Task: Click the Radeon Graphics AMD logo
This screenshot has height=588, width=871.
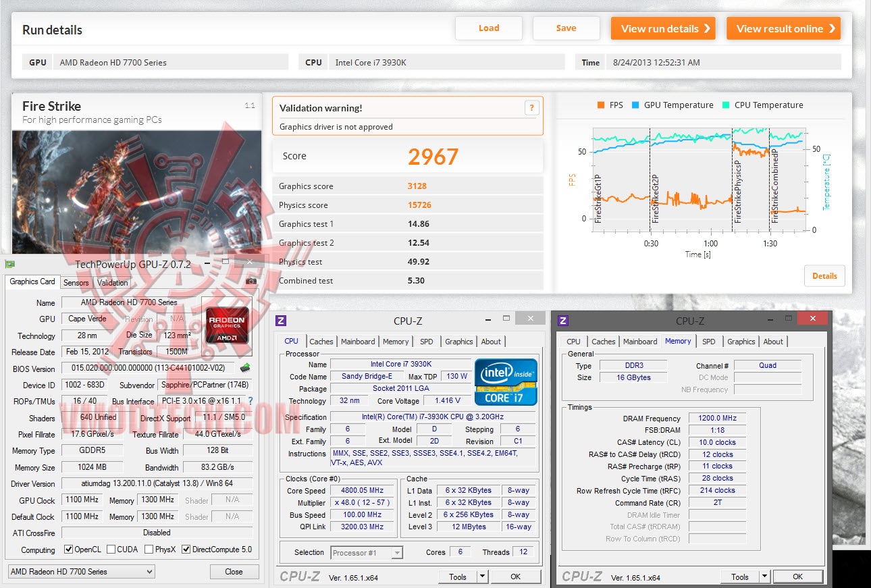Action: (228, 325)
